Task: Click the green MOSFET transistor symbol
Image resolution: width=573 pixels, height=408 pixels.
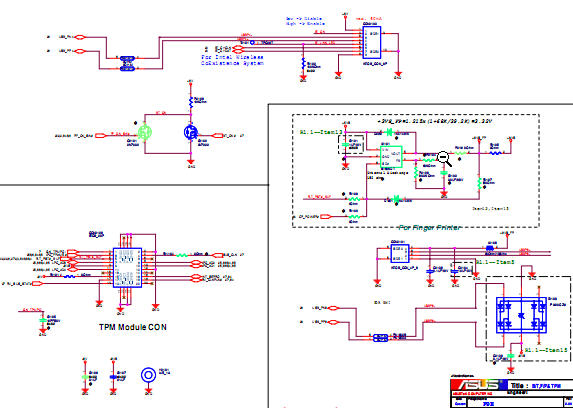Action: [145, 132]
